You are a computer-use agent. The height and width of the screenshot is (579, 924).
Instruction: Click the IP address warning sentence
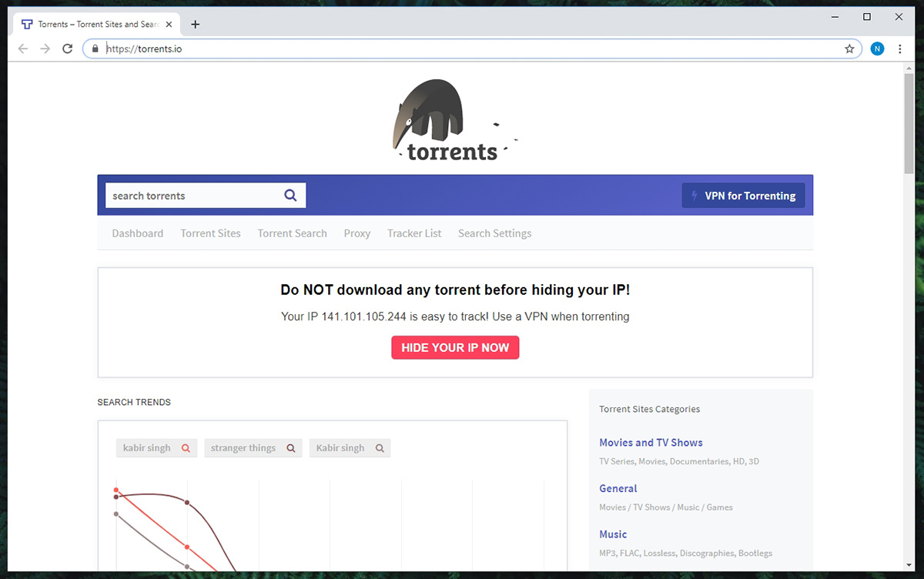455,316
